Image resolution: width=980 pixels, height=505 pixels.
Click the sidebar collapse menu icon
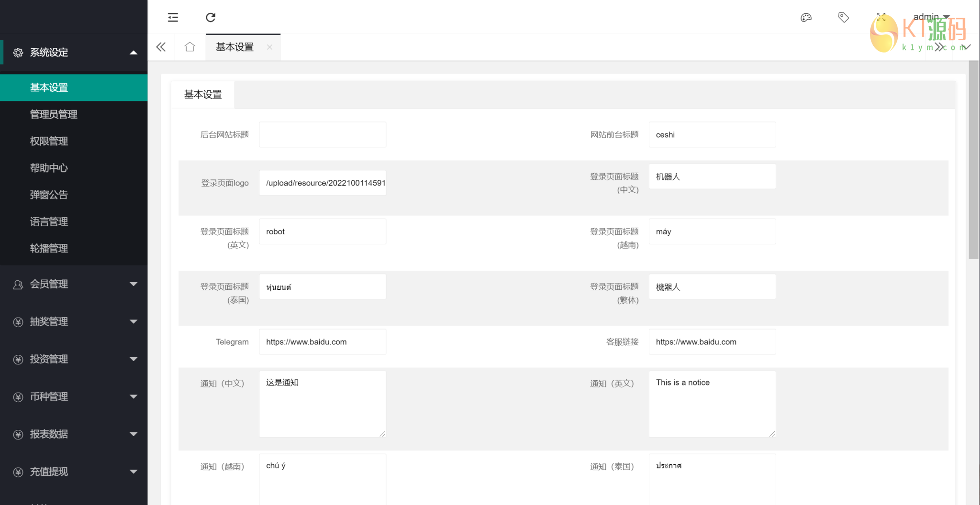coord(173,18)
